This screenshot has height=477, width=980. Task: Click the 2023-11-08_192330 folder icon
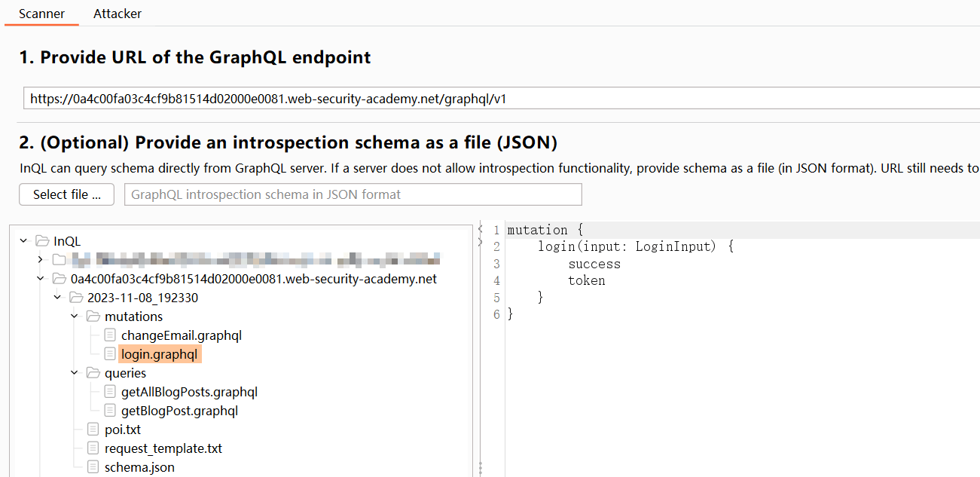tap(76, 298)
